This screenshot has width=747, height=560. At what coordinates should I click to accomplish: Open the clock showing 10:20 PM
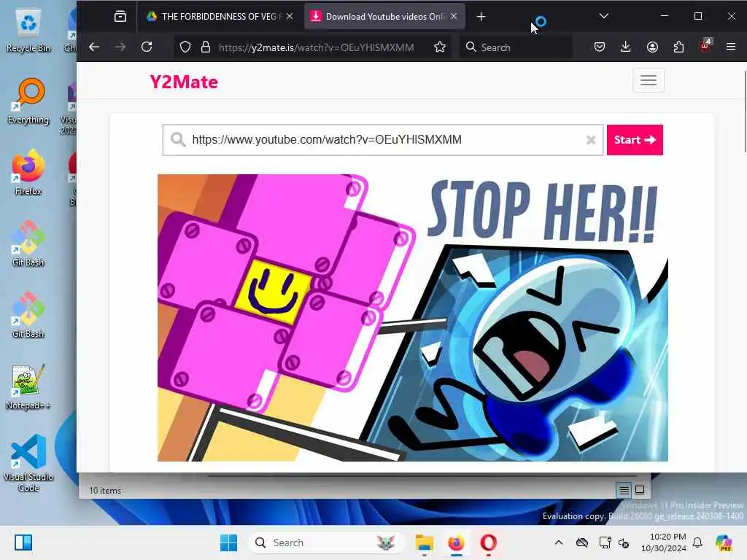tap(664, 542)
